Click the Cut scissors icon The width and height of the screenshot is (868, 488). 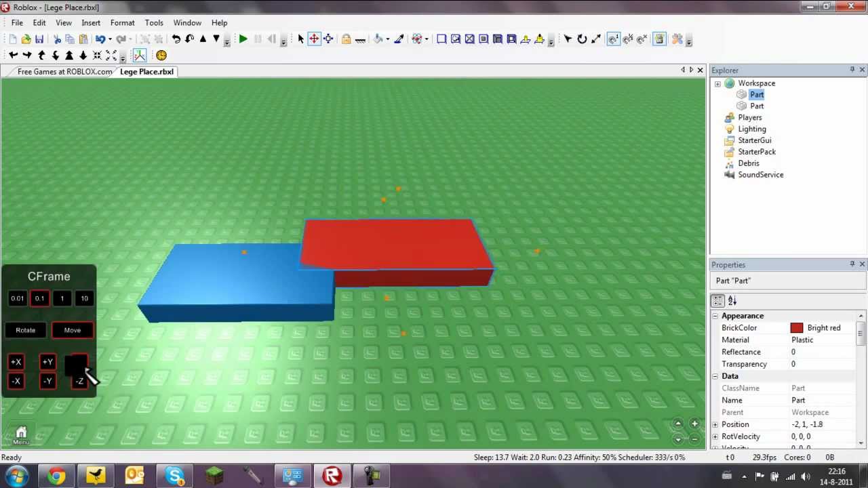58,39
